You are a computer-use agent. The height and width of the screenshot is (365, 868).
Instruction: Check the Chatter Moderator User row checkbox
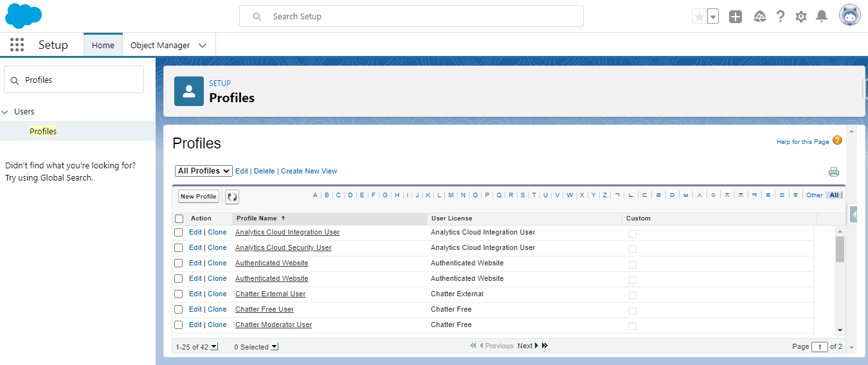point(179,325)
